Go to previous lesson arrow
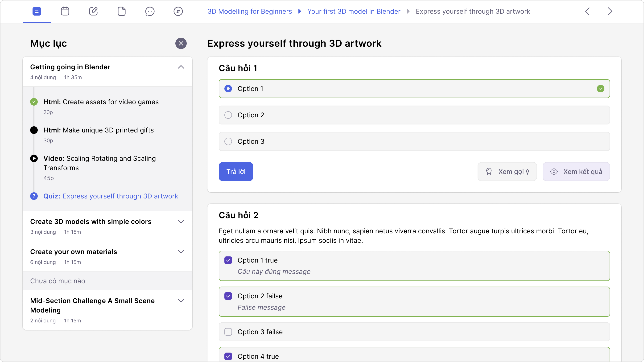This screenshot has width=644, height=362. pos(587,11)
